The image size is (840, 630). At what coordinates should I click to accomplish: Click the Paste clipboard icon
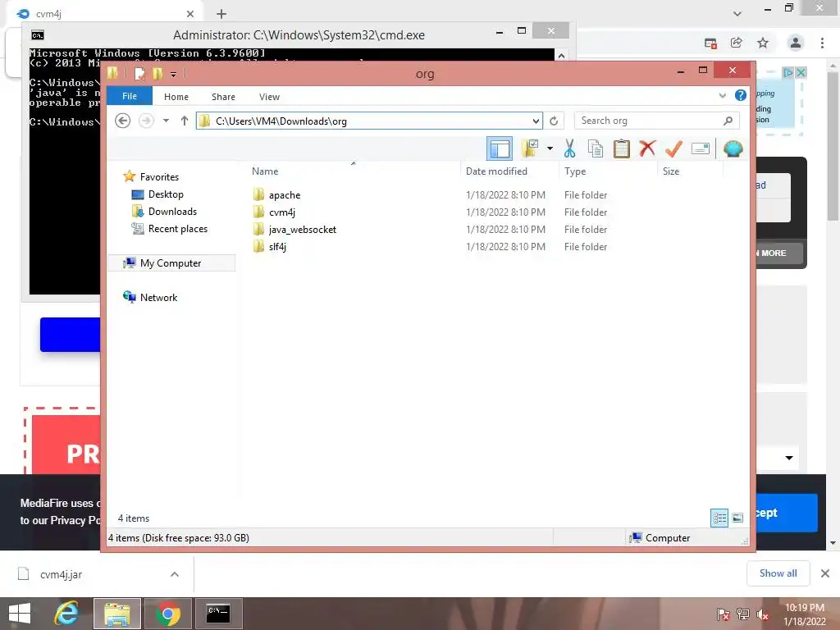click(622, 148)
